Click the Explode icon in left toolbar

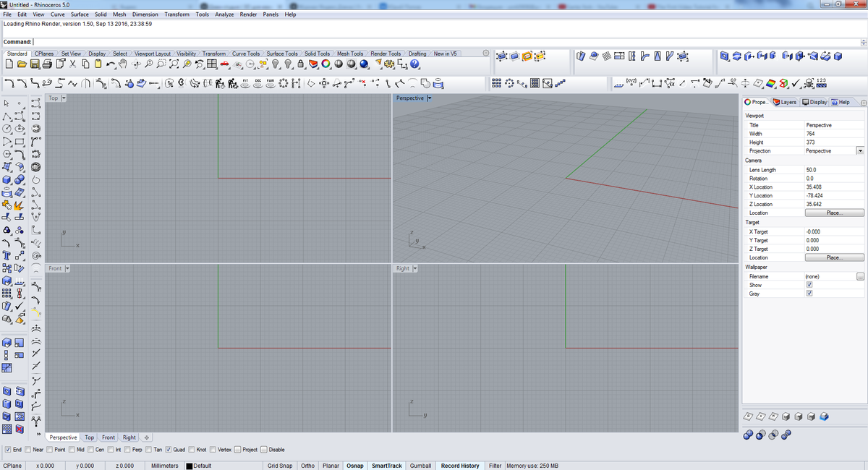[x=19, y=205]
